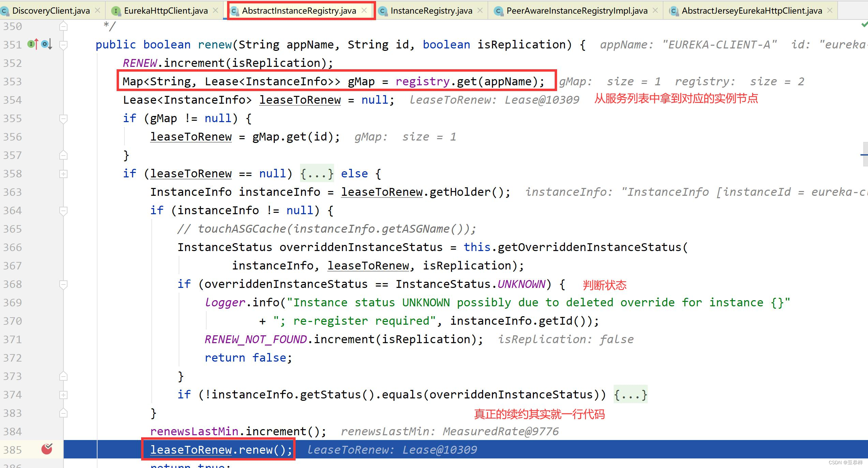
Task: Click inline hint renewsLastMin: MeasuredRate@9776
Action: [450, 432]
